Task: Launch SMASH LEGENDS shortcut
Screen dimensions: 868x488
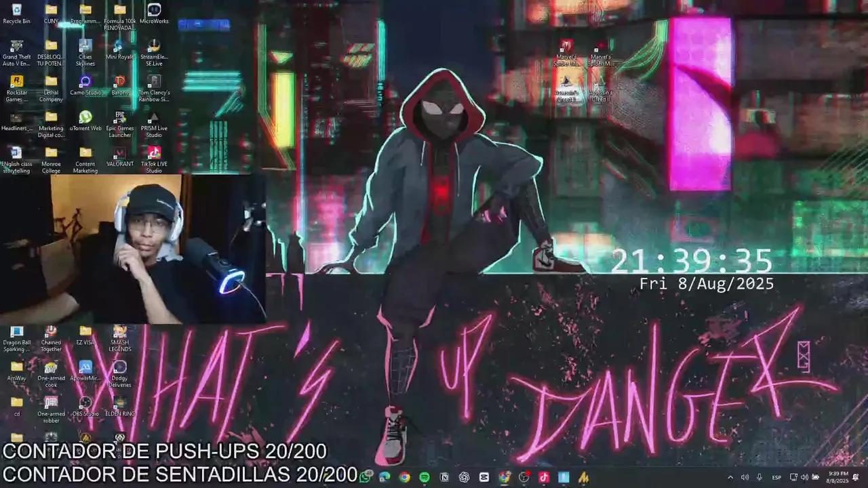Action: pos(119,338)
